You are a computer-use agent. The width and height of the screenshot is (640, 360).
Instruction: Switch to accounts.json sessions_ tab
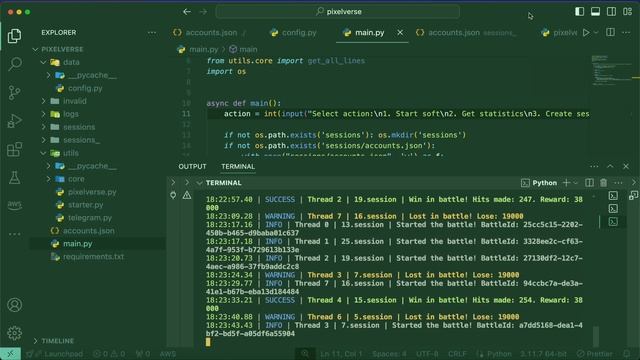click(454, 33)
